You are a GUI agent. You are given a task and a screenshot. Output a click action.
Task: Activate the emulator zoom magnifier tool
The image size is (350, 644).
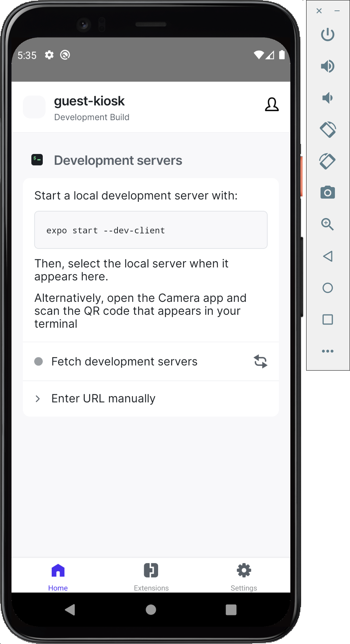[328, 225]
